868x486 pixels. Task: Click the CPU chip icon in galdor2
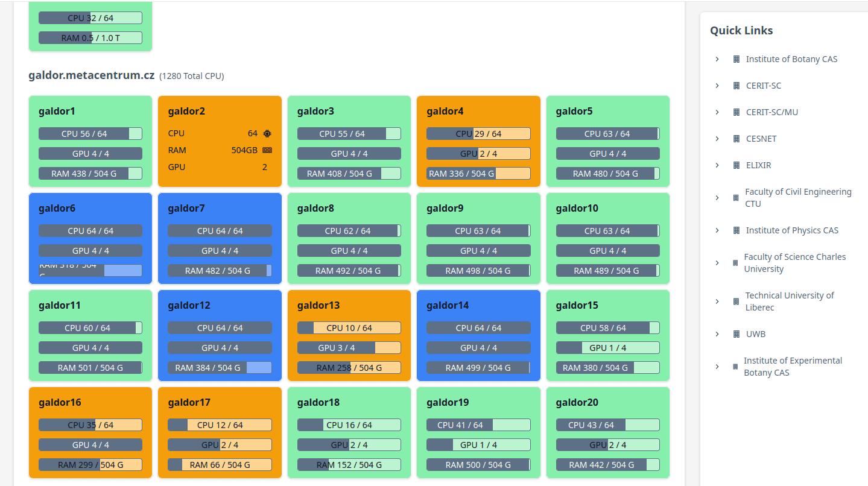[267, 133]
